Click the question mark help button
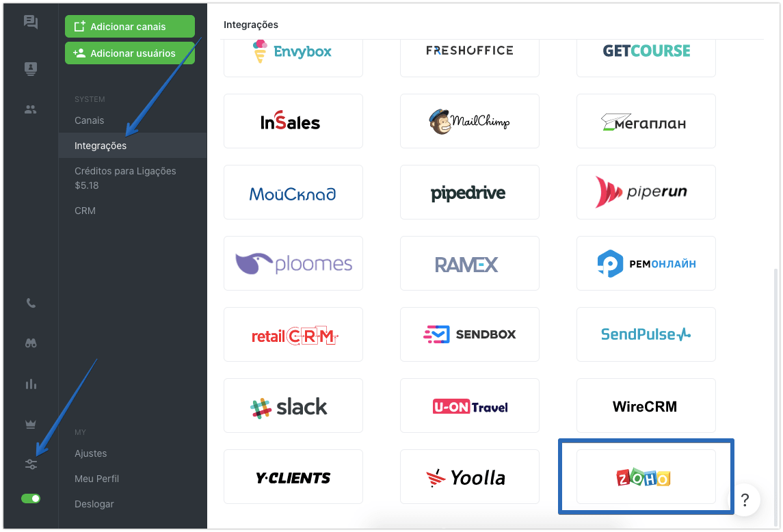This screenshot has width=783, height=532. point(745,500)
